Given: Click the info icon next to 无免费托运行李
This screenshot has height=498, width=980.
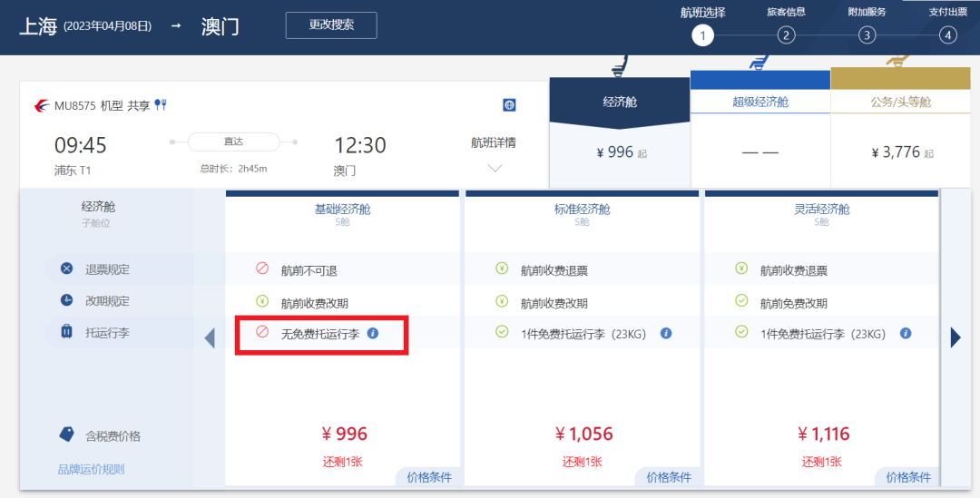Looking at the screenshot, I should pyautogui.click(x=373, y=333).
